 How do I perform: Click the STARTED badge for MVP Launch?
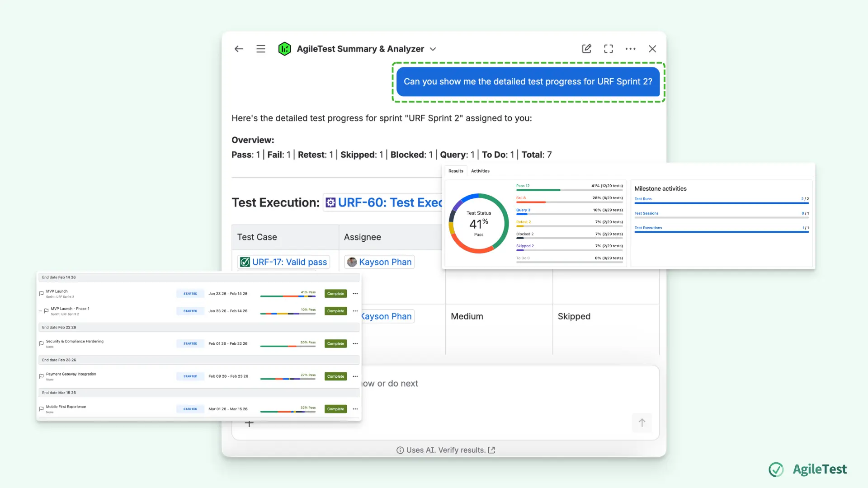(x=190, y=294)
